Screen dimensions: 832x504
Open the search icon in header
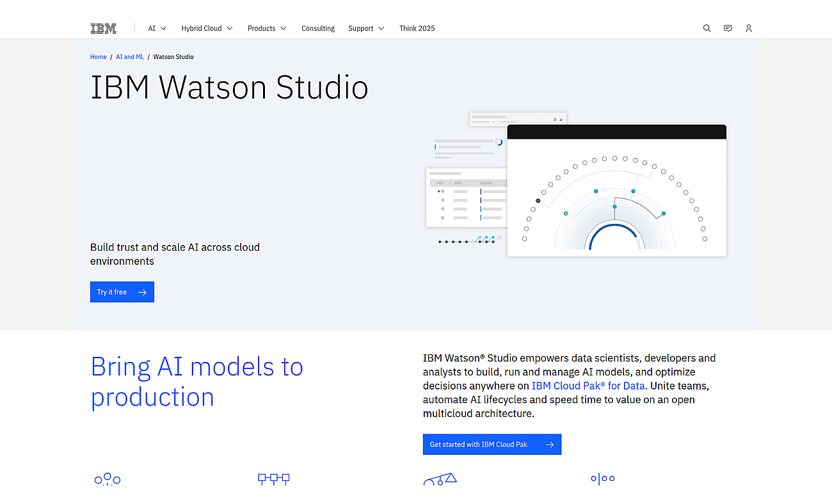[x=707, y=28]
